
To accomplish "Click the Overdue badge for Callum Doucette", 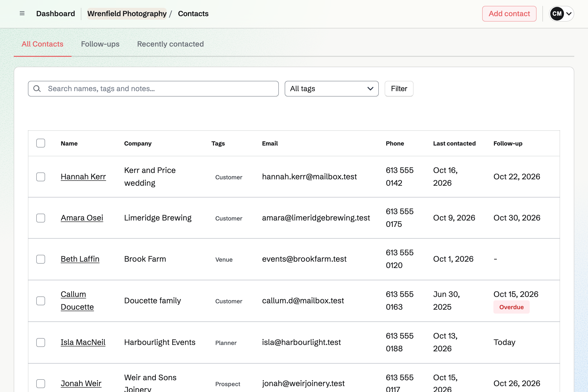I will tap(511, 307).
